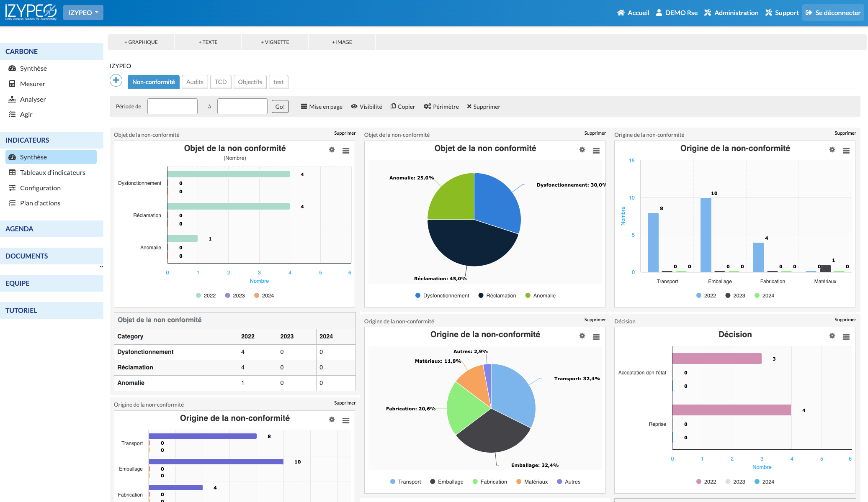The width and height of the screenshot is (868, 502).
Task: Switch to the Audits tab
Action: tap(195, 82)
